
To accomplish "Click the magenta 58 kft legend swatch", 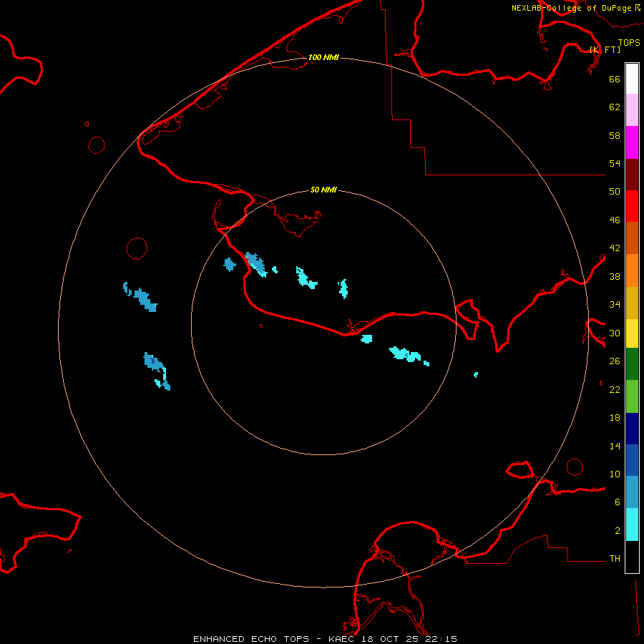I will pos(632,142).
